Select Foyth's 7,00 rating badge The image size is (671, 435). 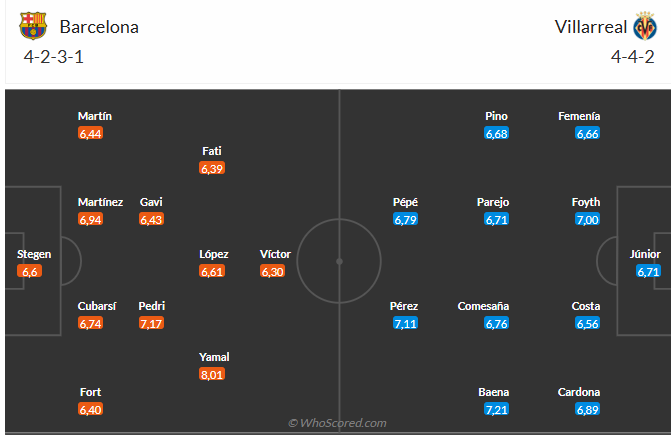coord(587,219)
